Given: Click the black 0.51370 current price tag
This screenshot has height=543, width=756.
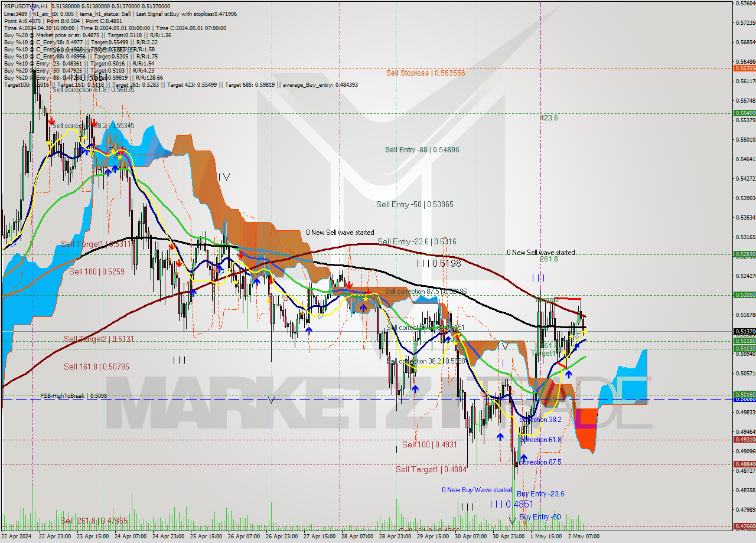Looking at the screenshot, I should click(745, 332).
